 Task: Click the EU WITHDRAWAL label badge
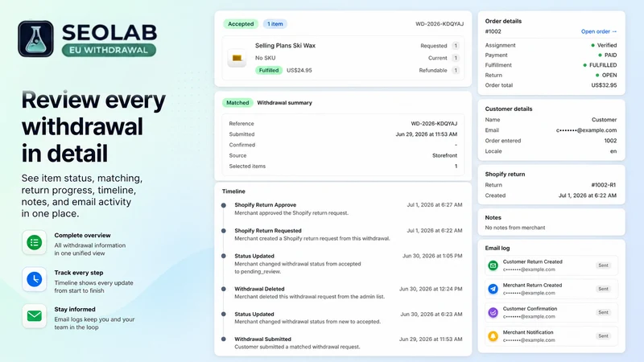pos(109,50)
